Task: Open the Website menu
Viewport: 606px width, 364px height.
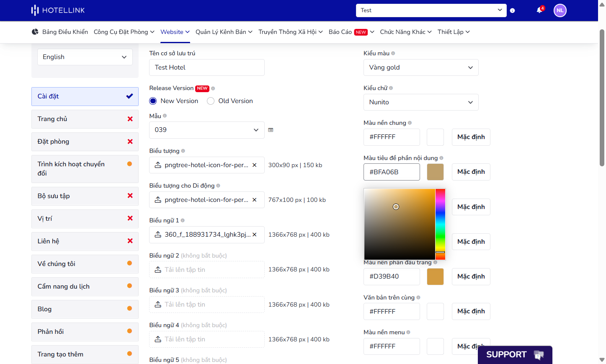Action: click(175, 32)
